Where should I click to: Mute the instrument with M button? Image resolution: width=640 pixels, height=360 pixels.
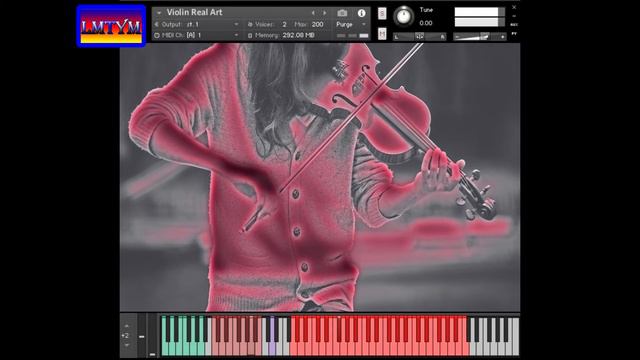pyautogui.click(x=382, y=33)
